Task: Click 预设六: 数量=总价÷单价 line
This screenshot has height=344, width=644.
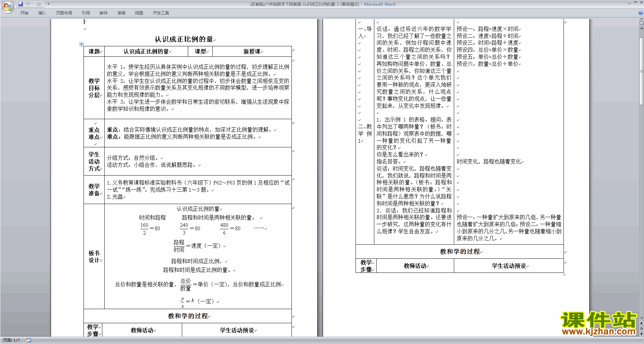Action: (x=487, y=64)
